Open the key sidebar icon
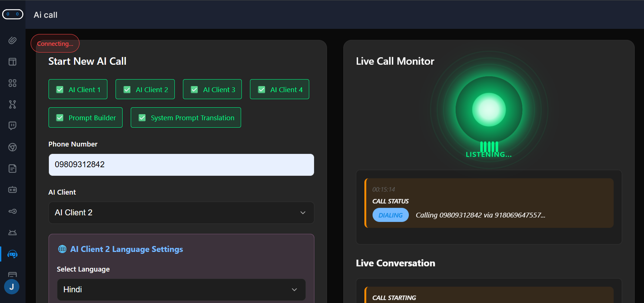The image size is (644, 303). point(13,211)
